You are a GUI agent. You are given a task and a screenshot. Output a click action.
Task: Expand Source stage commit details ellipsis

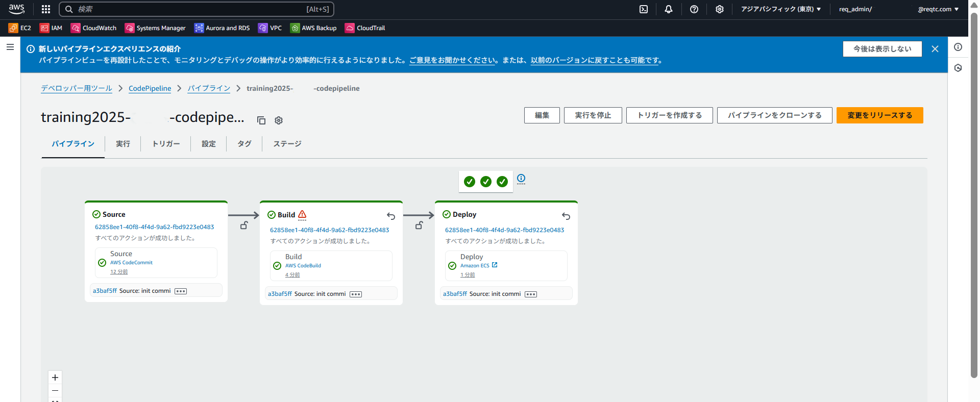tap(181, 291)
